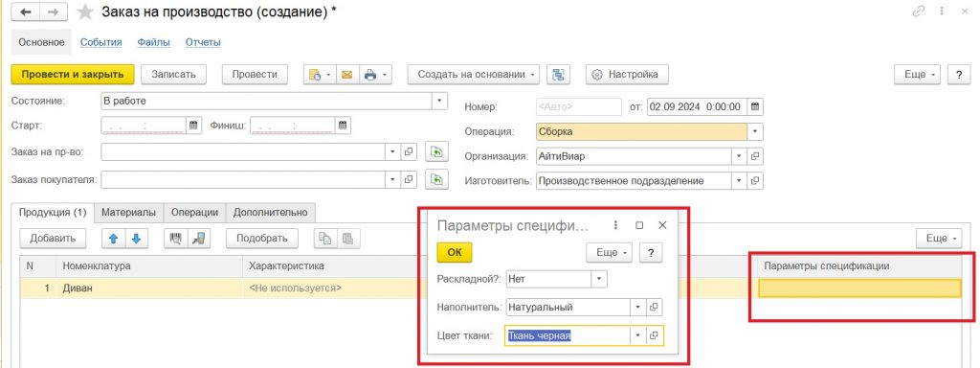Click the data collection terminal icon
The image size is (980, 368).
click(199, 238)
